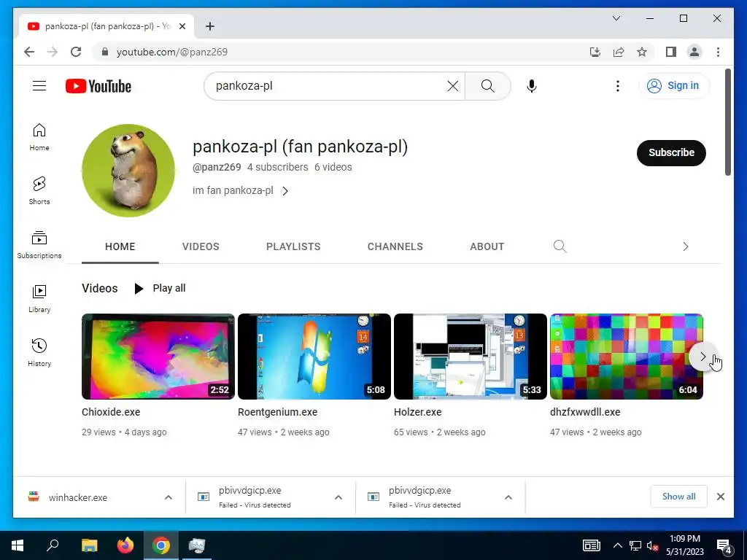747x560 pixels.
Task: Click the page vertical scrollbar thumb
Action: click(727, 122)
